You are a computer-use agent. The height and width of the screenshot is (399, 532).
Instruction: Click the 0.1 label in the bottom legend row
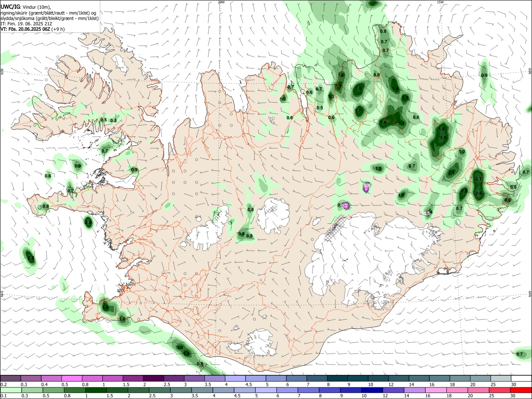4,396
